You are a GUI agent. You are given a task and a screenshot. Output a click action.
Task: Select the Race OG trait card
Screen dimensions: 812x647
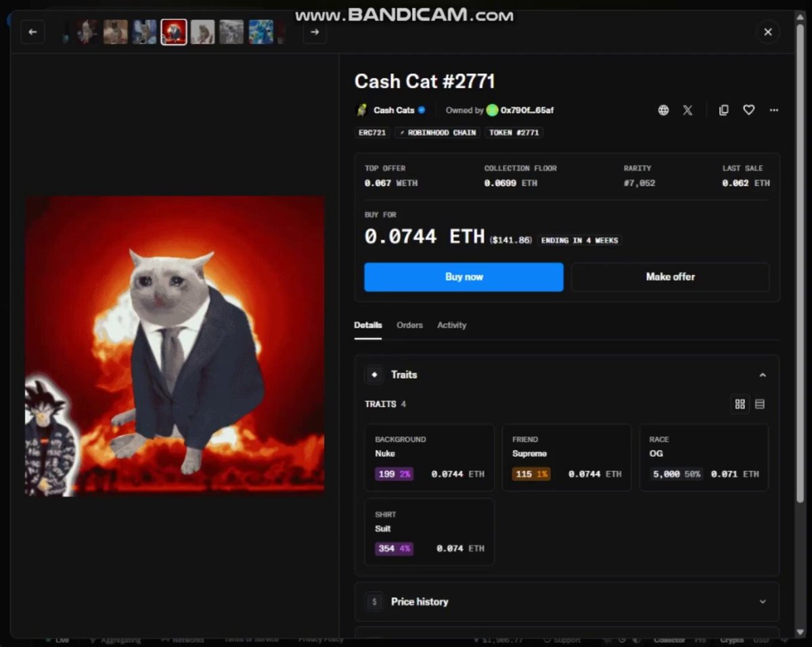coord(704,458)
